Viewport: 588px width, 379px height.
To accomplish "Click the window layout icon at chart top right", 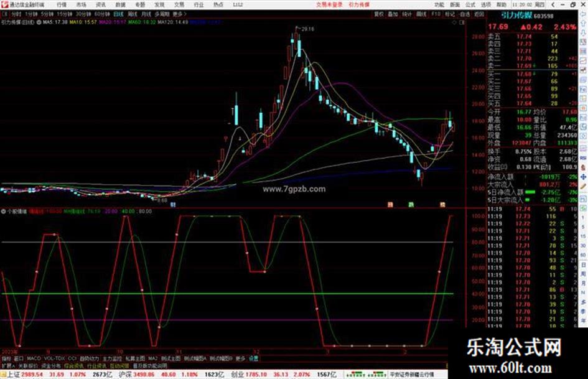I will tap(462, 22).
